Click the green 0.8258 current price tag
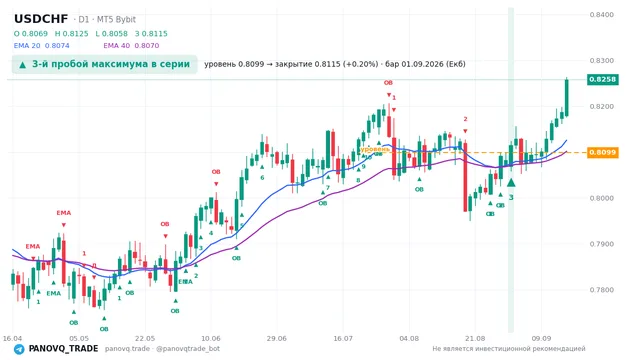Screen dimensions: 640x360 (603, 79)
